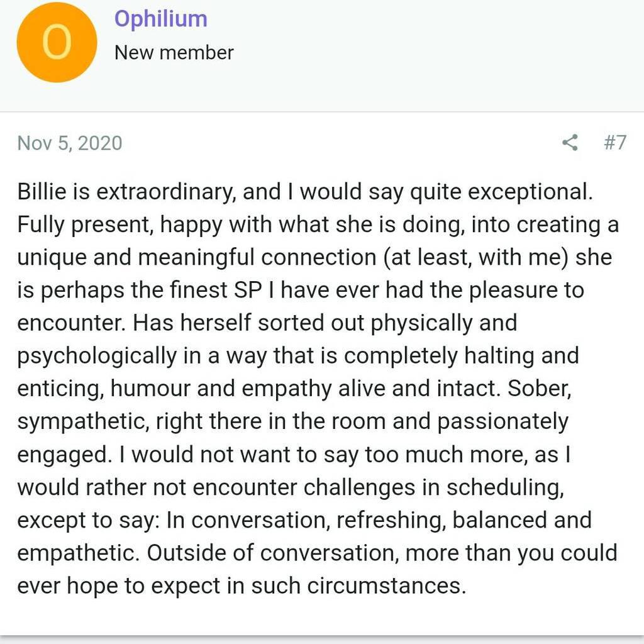Open the Nov 5, 2020 post date link
This screenshot has width=644, height=644.
(x=69, y=143)
